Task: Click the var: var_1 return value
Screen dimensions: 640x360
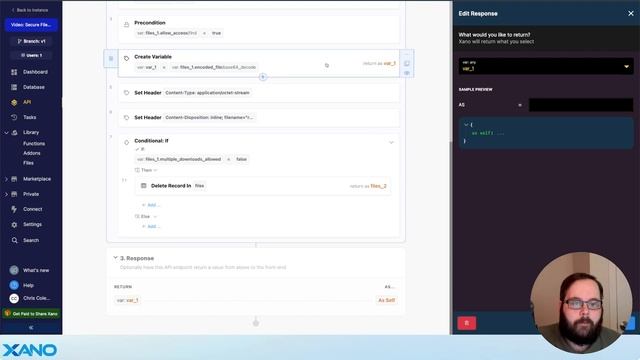Action: 128,300
